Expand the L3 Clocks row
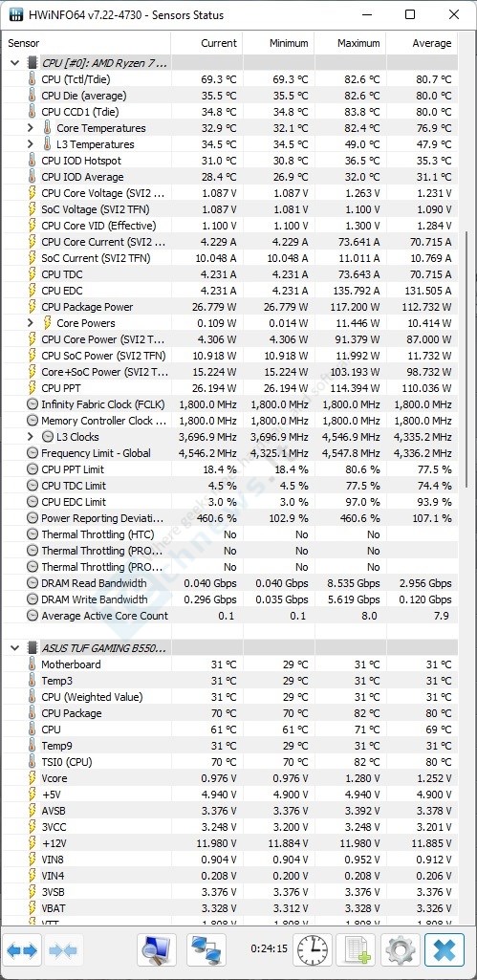Viewport: 477px width, 980px height. coord(30,437)
